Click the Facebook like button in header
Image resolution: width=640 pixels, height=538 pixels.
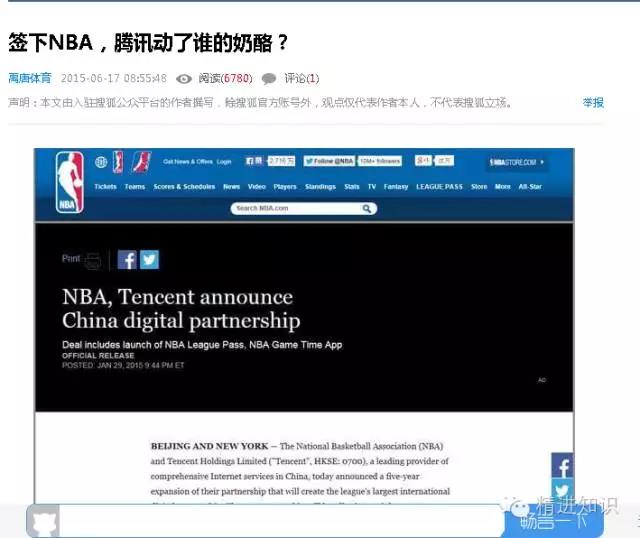pyautogui.click(x=254, y=161)
